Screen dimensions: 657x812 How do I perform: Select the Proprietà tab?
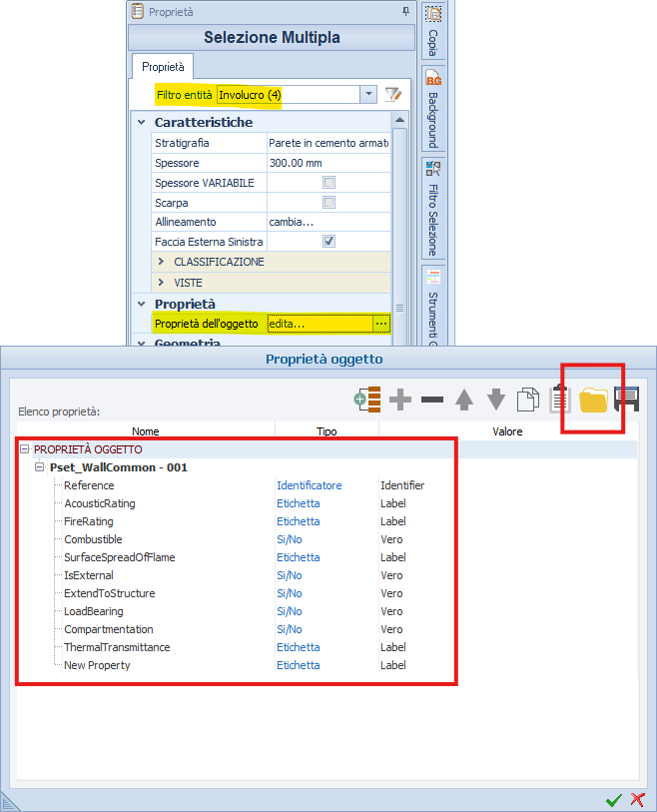[x=162, y=67]
